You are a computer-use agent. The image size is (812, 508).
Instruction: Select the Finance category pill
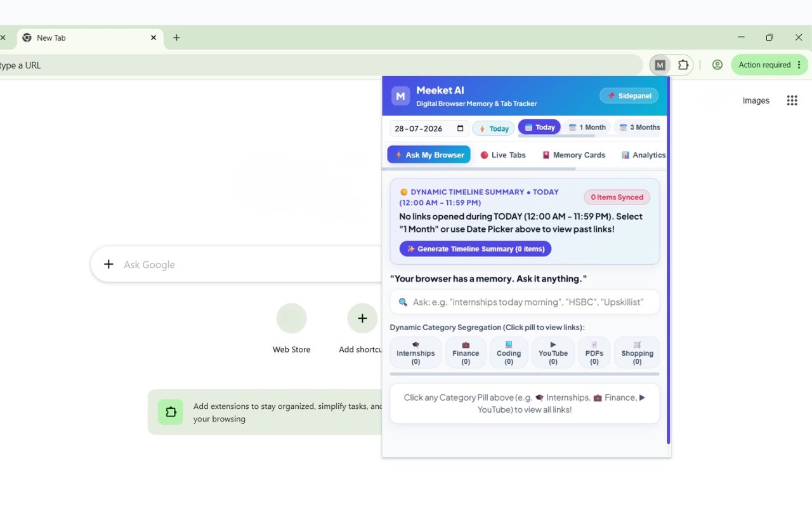[x=466, y=352]
